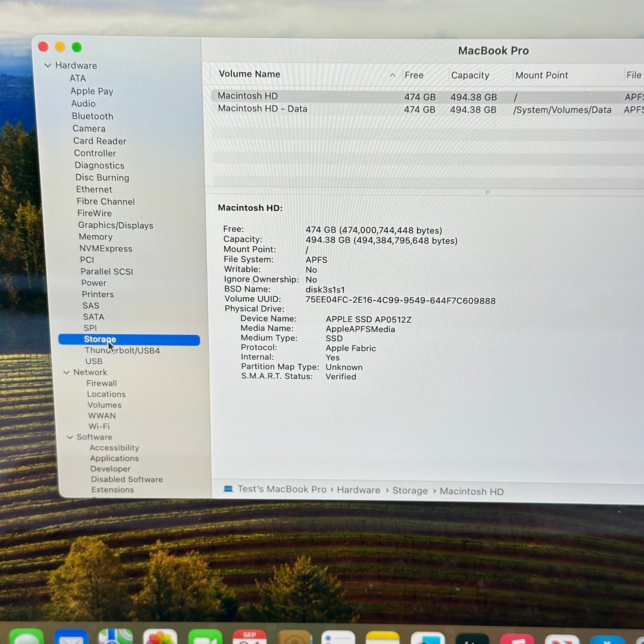Click the Capacity column header
644x644 pixels.
(x=470, y=75)
